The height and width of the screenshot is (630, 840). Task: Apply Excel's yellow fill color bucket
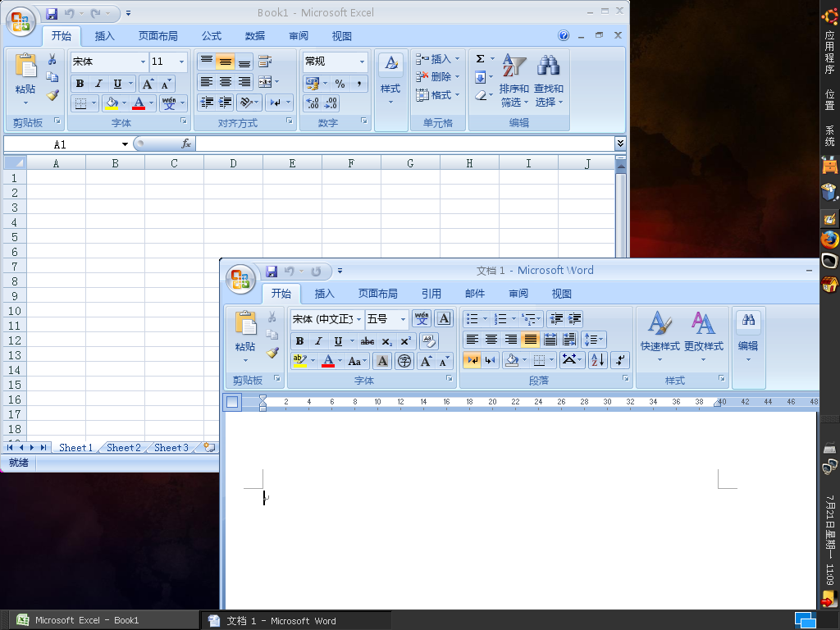[x=112, y=103]
